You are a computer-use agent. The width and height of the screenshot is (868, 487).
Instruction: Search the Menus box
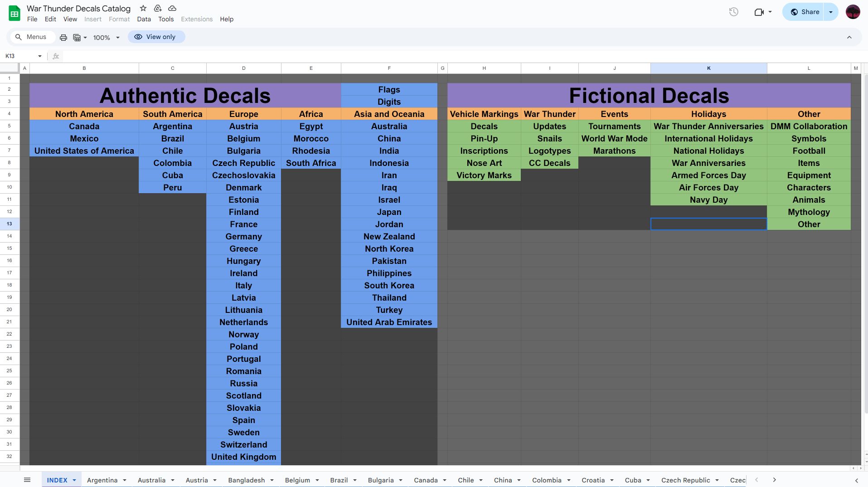31,37
